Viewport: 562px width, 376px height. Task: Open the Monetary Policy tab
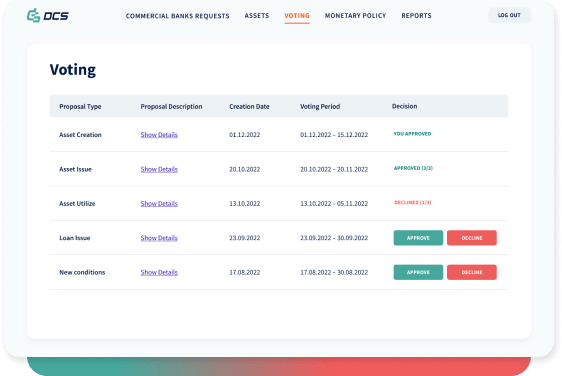[355, 15]
